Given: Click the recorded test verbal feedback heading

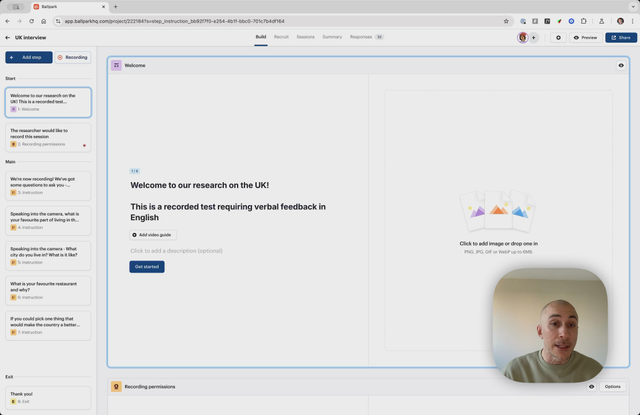Looking at the screenshot, I should [228, 212].
